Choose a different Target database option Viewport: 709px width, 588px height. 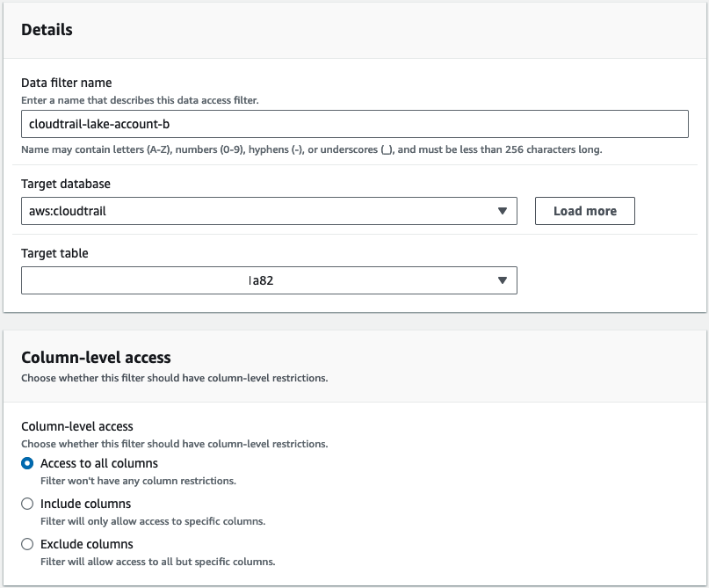tap(503, 211)
